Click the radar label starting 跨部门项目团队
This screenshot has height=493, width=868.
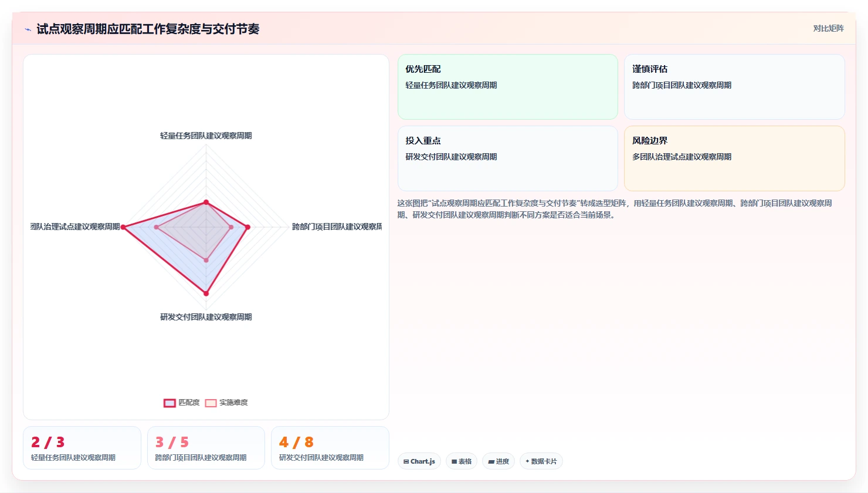(337, 227)
